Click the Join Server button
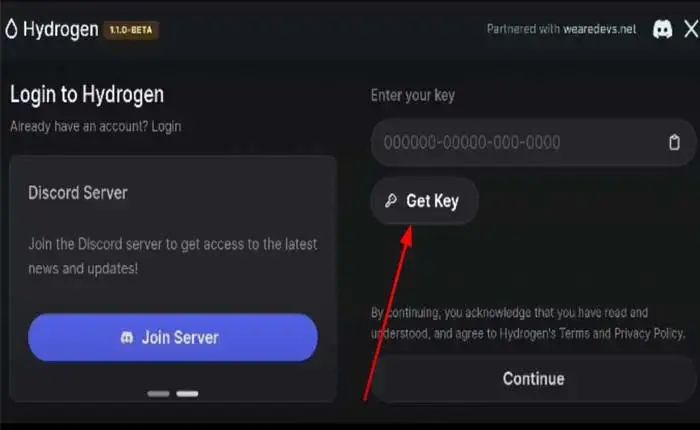This screenshot has width=700, height=430. (x=173, y=338)
